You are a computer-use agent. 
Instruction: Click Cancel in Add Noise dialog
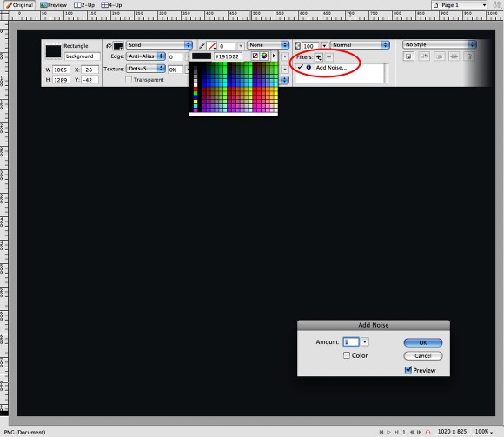click(x=423, y=355)
